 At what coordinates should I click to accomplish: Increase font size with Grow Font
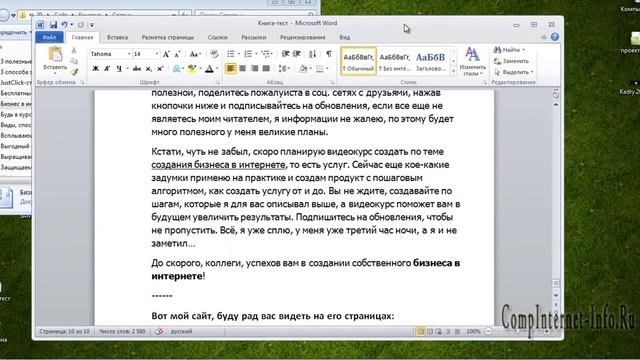(166, 54)
